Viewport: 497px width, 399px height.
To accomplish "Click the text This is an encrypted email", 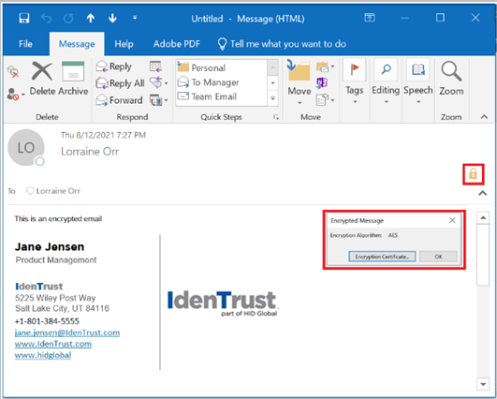I will [58, 219].
